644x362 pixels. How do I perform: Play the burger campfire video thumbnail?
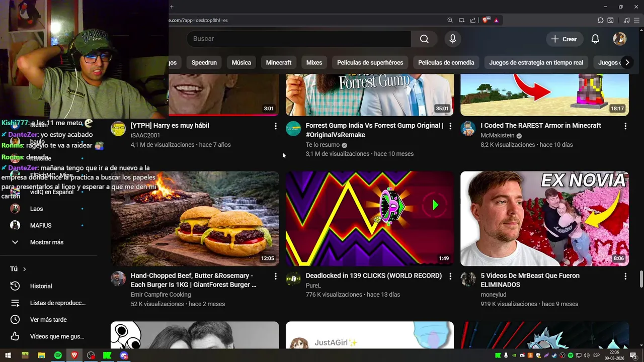[195, 219]
